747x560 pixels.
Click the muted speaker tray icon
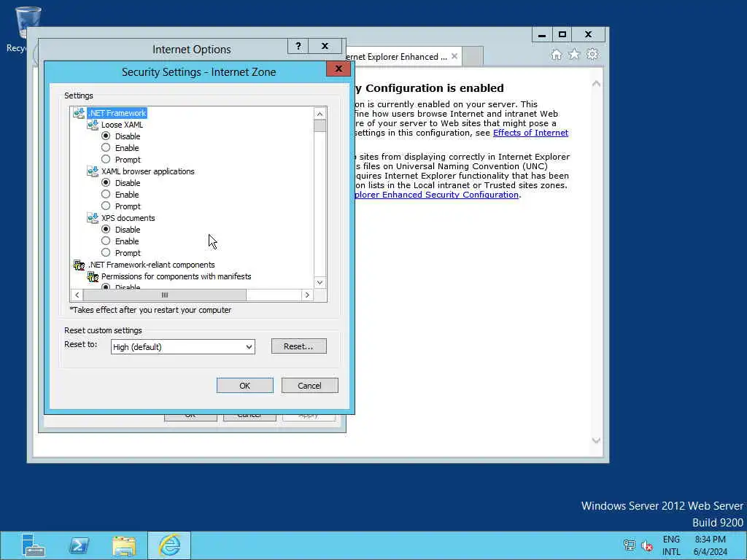647,545
